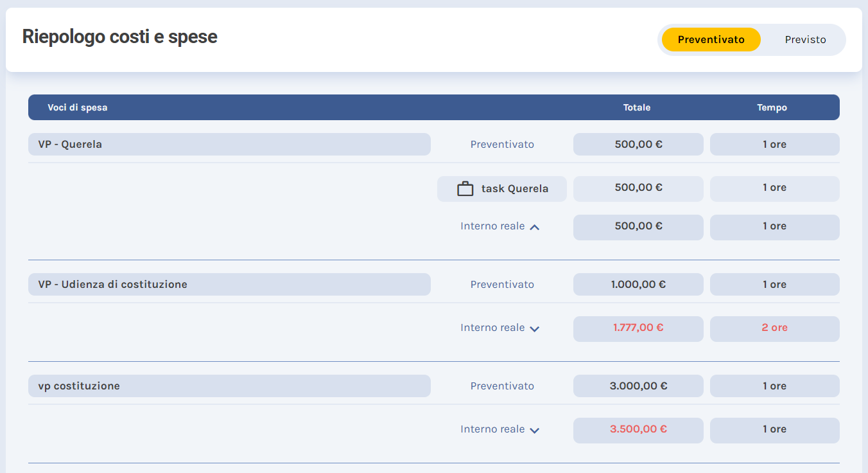Viewport: 868px width, 473px height.
Task: Select the VP - Querela expense item
Action: tap(229, 145)
